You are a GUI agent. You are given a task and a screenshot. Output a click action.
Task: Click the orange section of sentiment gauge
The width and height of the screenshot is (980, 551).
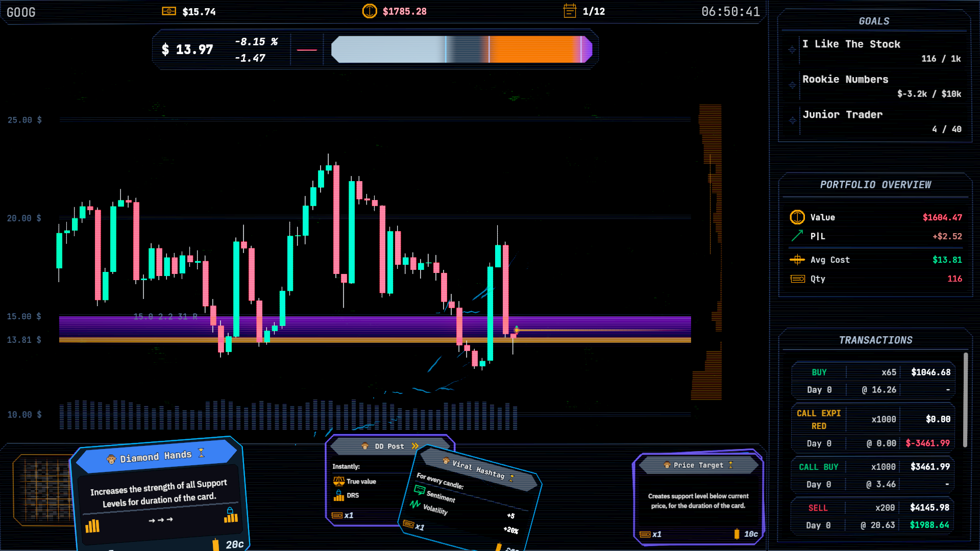tap(534, 49)
